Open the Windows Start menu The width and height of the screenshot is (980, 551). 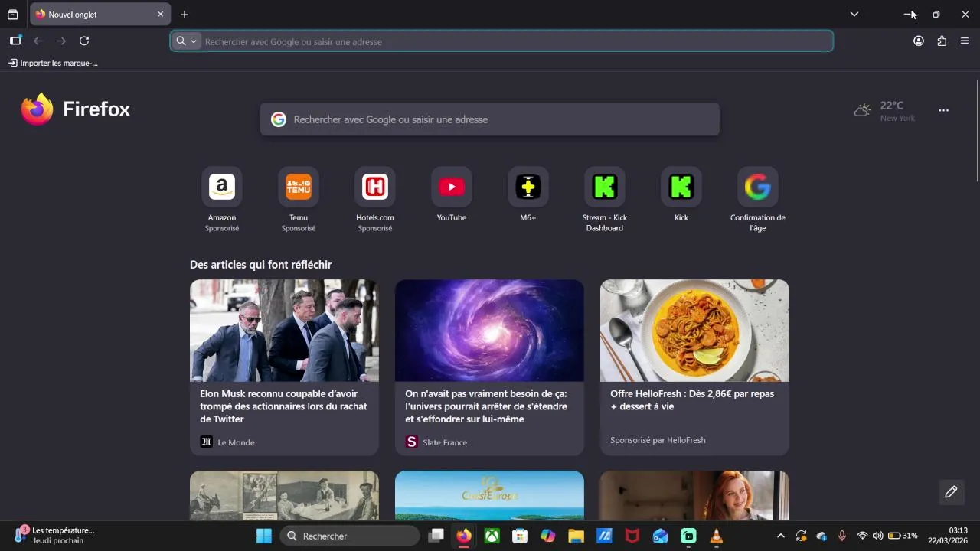click(263, 536)
